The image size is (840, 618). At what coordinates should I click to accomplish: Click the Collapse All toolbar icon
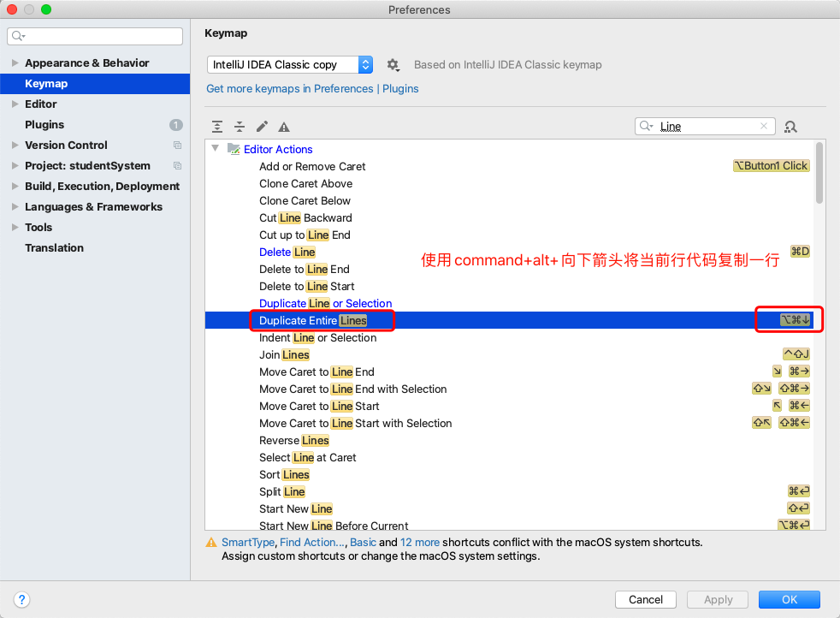coord(240,127)
